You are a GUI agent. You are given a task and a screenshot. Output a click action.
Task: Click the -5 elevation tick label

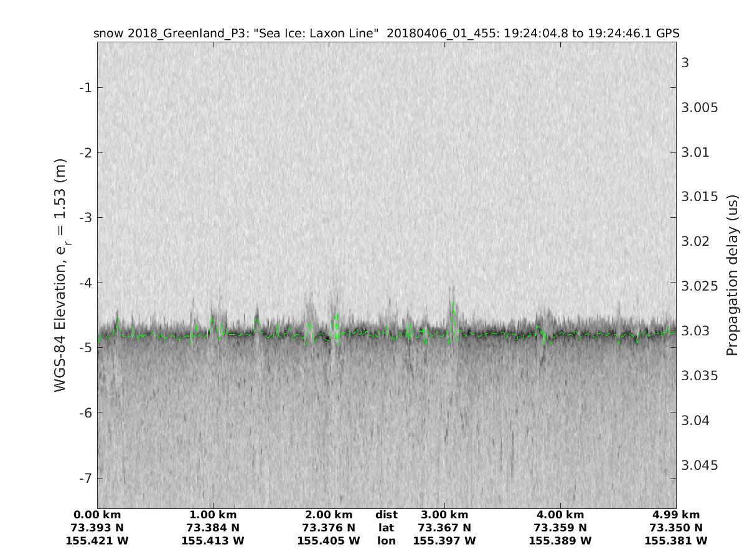click(85, 347)
